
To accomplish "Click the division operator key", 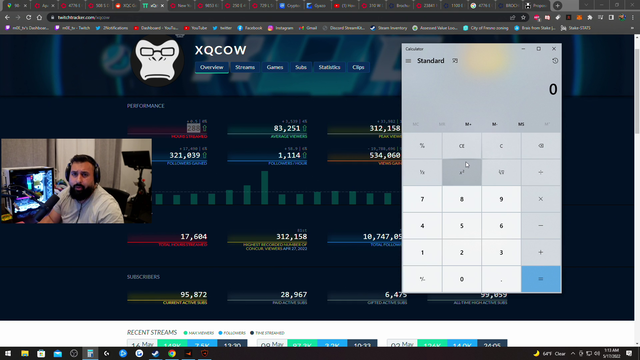I will pos(541,172).
